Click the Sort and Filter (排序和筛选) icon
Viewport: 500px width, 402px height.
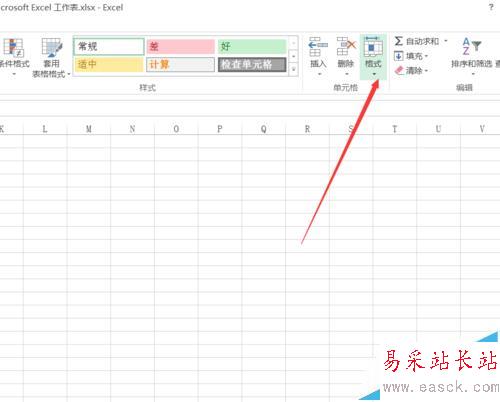tap(471, 46)
